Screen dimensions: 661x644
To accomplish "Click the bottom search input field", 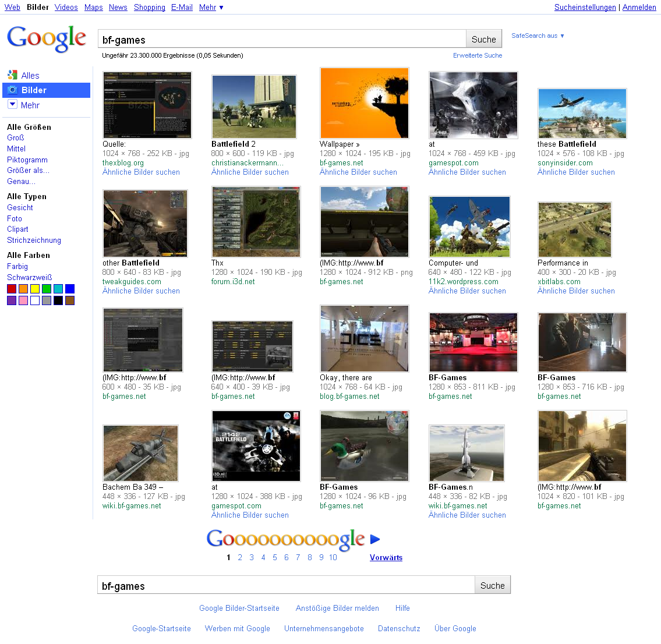I will coord(286,585).
